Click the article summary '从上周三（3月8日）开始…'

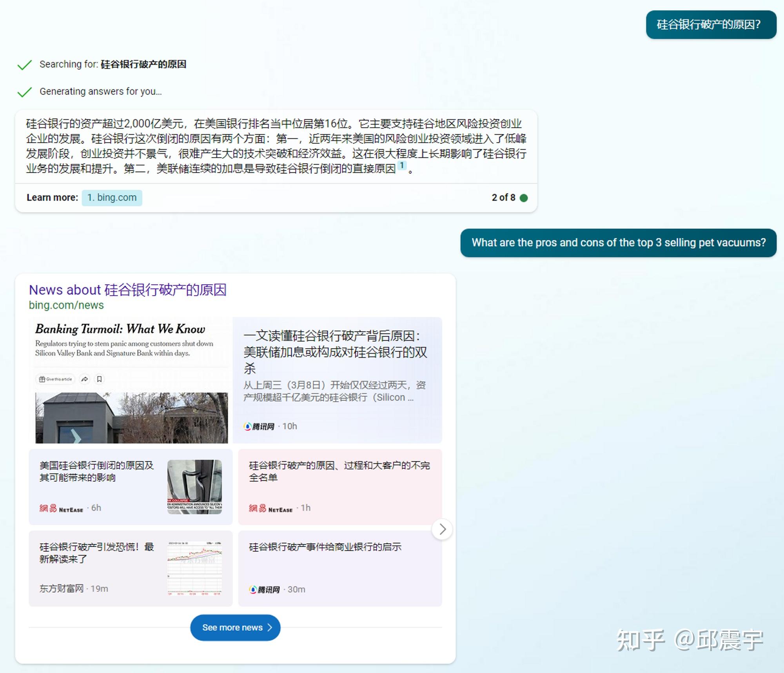pyautogui.click(x=335, y=391)
